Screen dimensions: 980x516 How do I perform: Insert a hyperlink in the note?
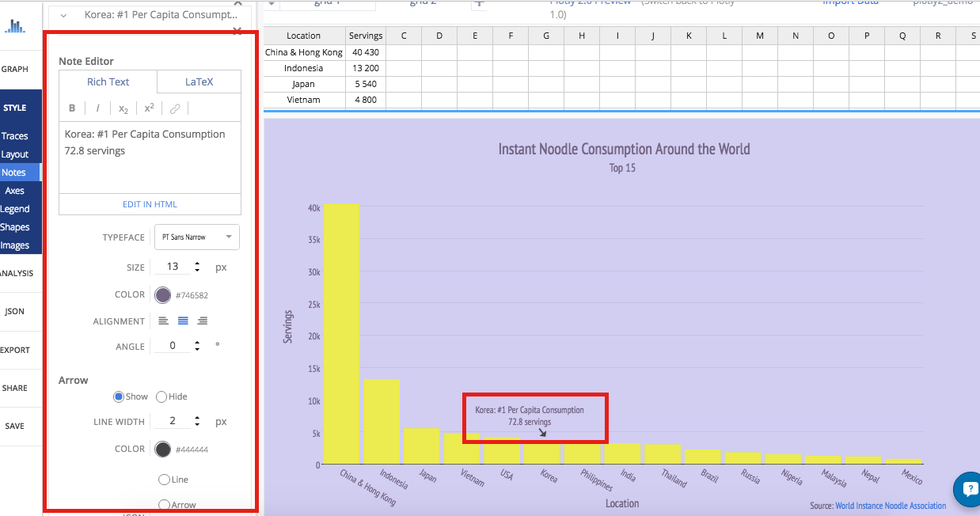point(175,108)
